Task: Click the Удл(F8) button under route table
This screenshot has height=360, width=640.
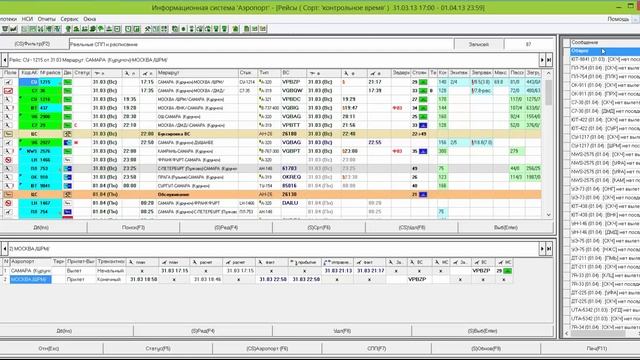Action: 342,331
